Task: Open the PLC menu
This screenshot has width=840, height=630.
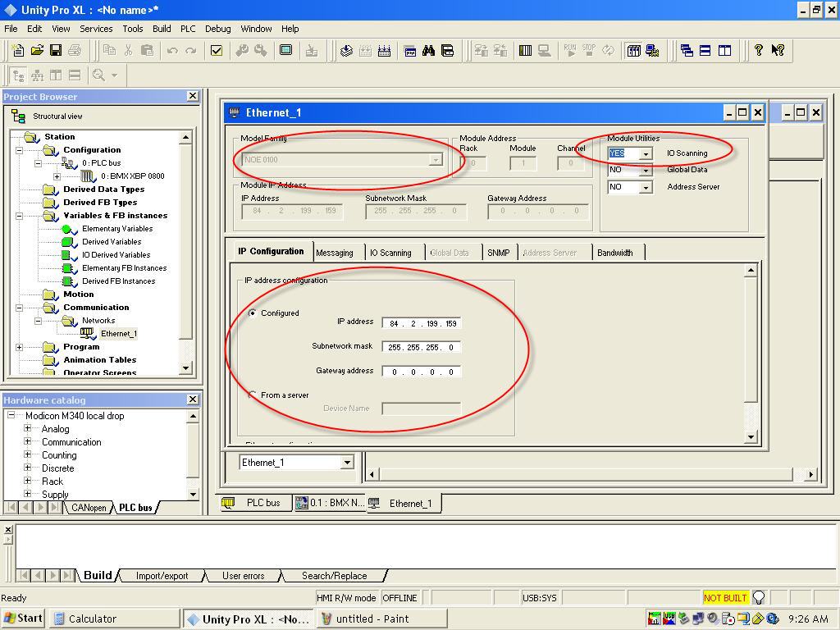Action: point(188,29)
